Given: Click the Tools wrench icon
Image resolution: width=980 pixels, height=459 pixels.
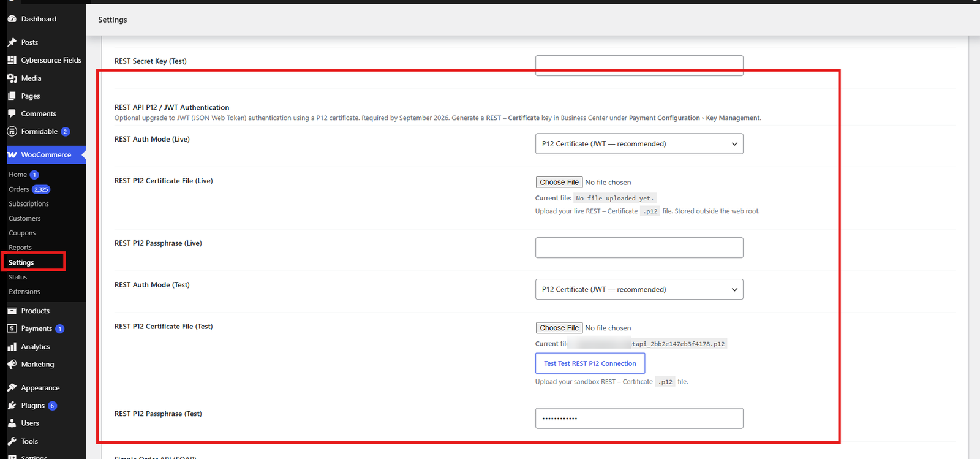Looking at the screenshot, I should 12,441.
